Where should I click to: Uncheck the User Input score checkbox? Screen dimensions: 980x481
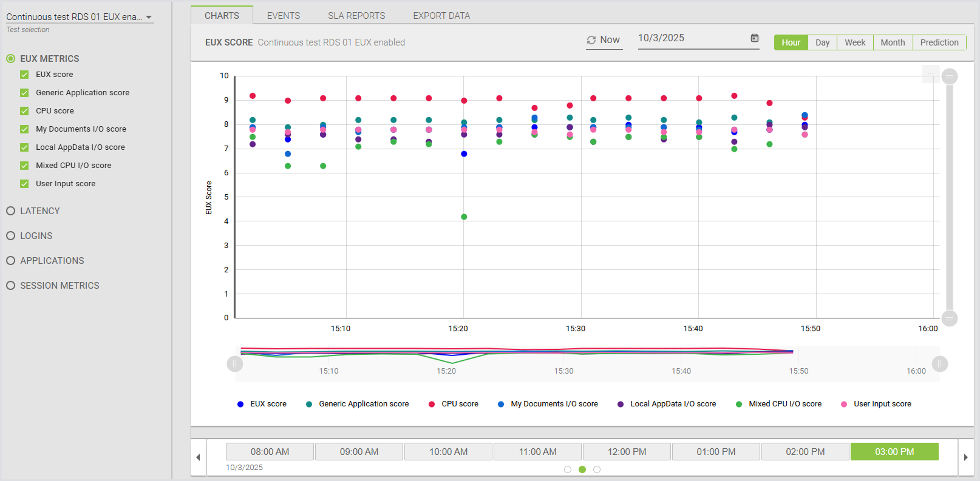24,184
